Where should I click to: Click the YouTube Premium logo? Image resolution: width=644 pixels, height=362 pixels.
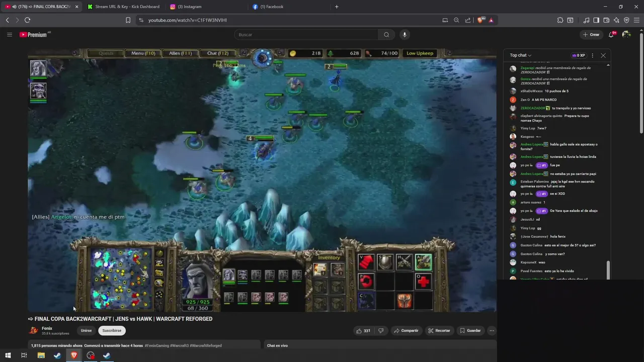click(x=33, y=35)
